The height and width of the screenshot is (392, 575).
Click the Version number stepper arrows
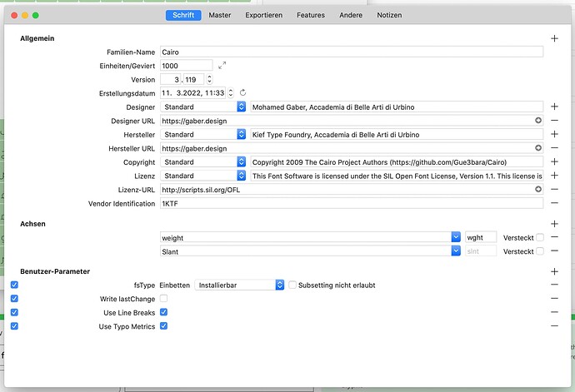point(209,79)
